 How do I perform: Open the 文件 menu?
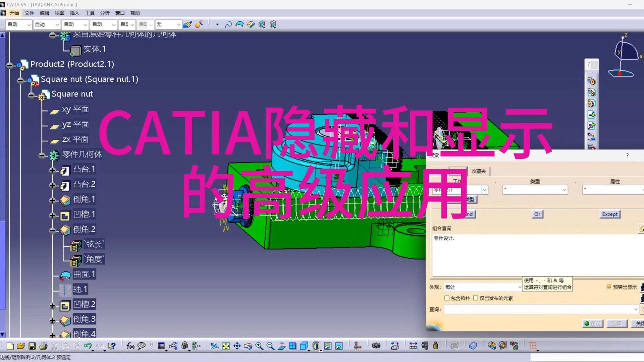(30, 13)
